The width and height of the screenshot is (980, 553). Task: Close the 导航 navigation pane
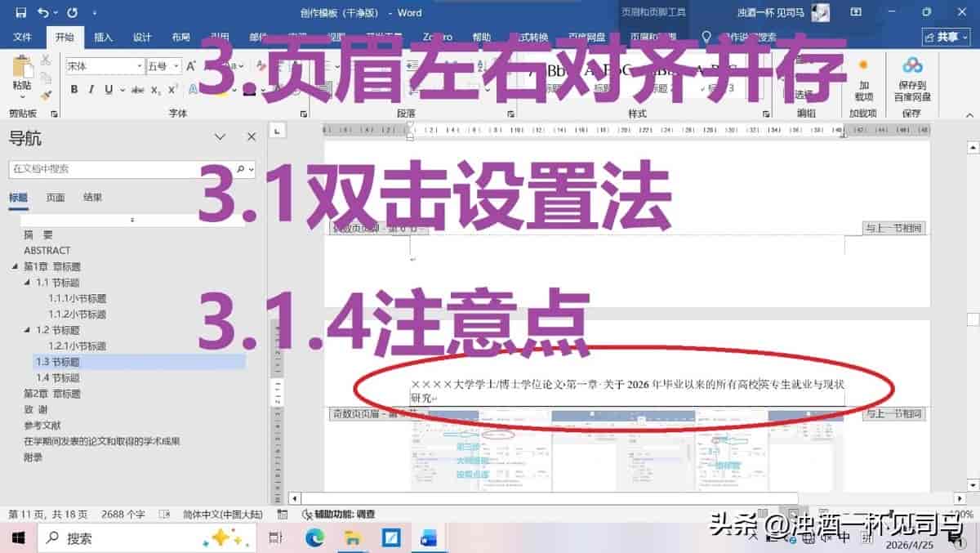pyautogui.click(x=252, y=137)
